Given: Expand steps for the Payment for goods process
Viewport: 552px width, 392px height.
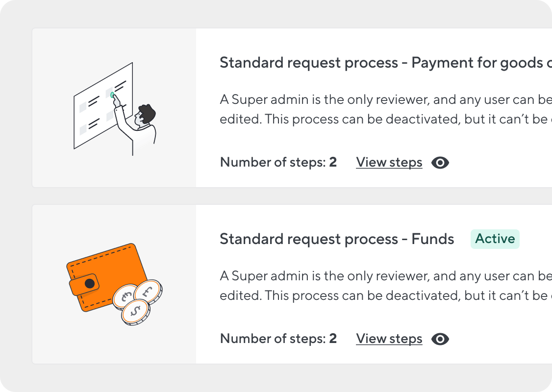Looking at the screenshot, I should (389, 162).
